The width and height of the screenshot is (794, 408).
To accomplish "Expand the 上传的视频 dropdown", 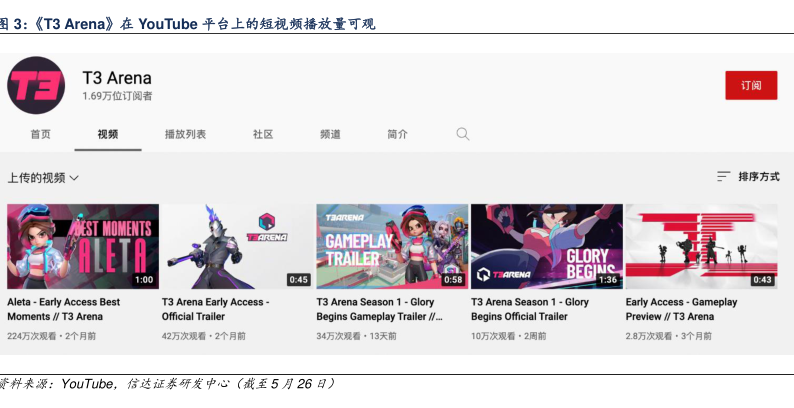I will (x=43, y=178).
